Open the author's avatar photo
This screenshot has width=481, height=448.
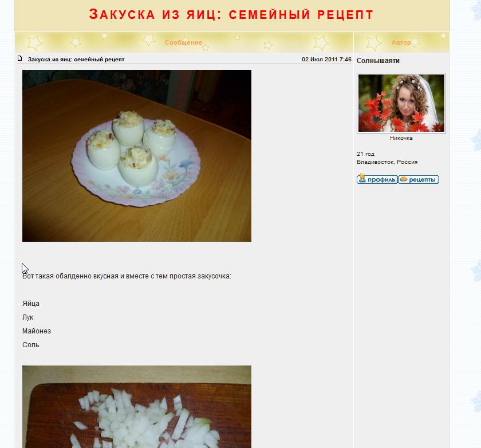tap(401, 103)
